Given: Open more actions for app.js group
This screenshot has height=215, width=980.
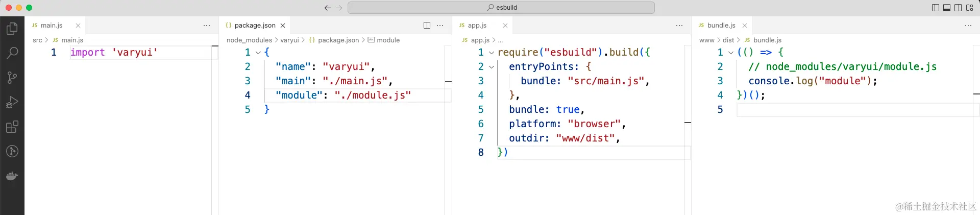Looking at the screenshot, I should [x=679, y=26].
